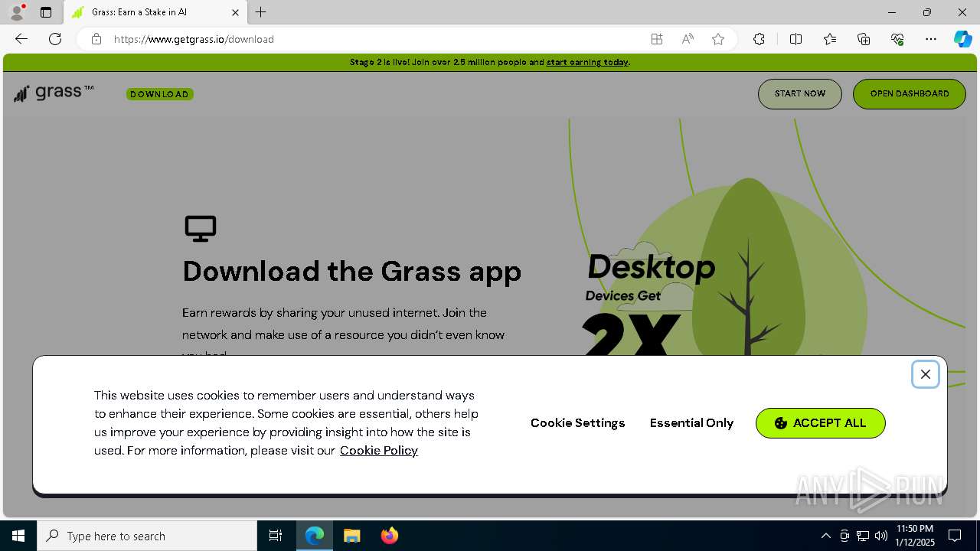Toggle Split screen icon

coord(795,39)
